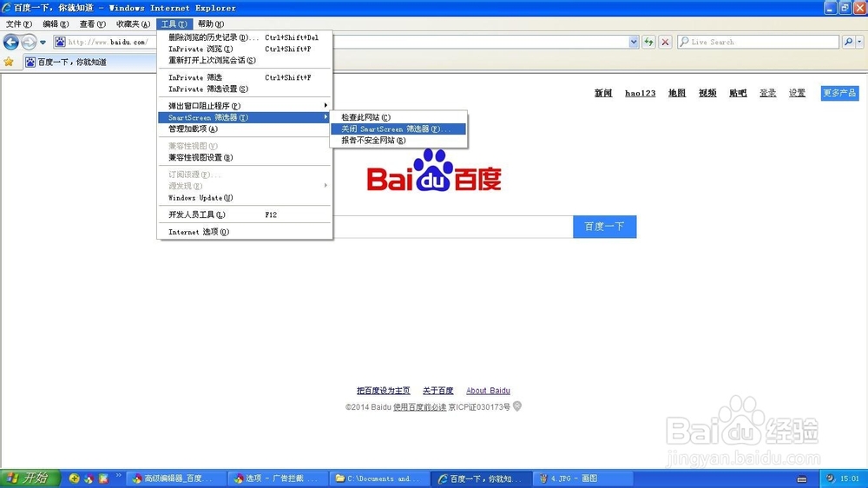Image resolution: width=868 pixels, height=488 pixels.
Task: Open the 帮助(H) menu
Action: [210, 23]
